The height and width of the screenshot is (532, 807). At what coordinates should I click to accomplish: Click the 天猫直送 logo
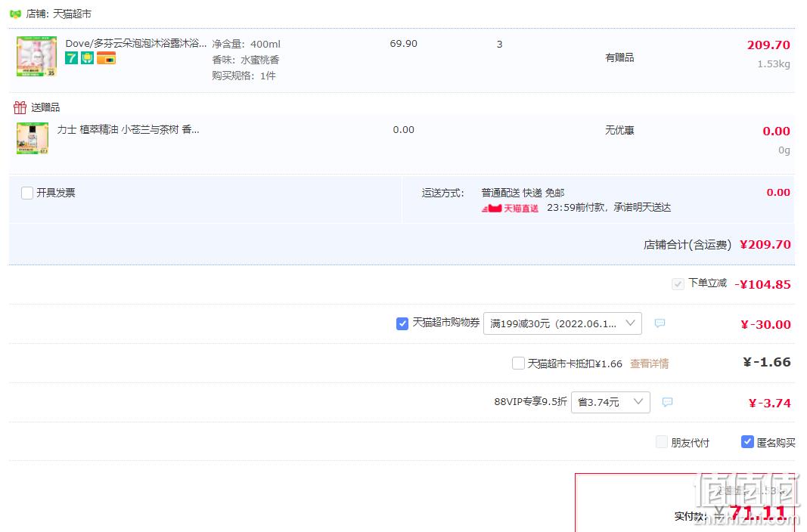tap(510, 208)
